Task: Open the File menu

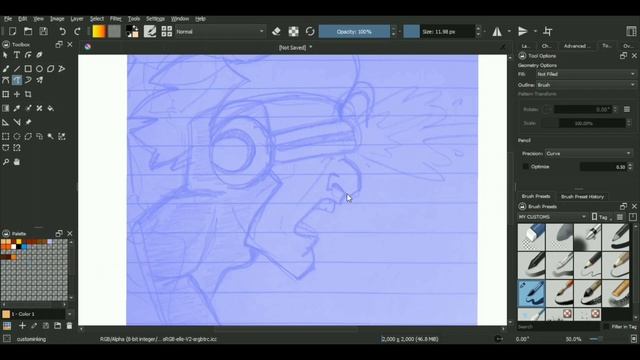Action: (8, 19)
